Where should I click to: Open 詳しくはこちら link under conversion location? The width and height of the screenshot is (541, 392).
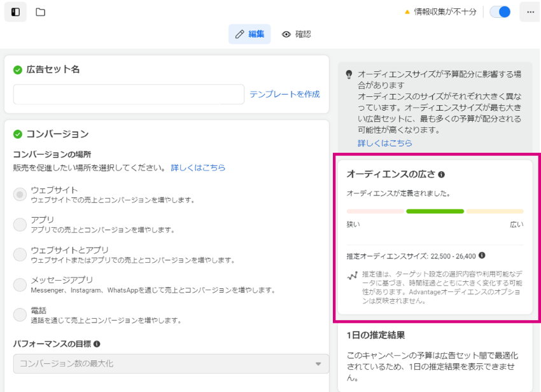198,168
